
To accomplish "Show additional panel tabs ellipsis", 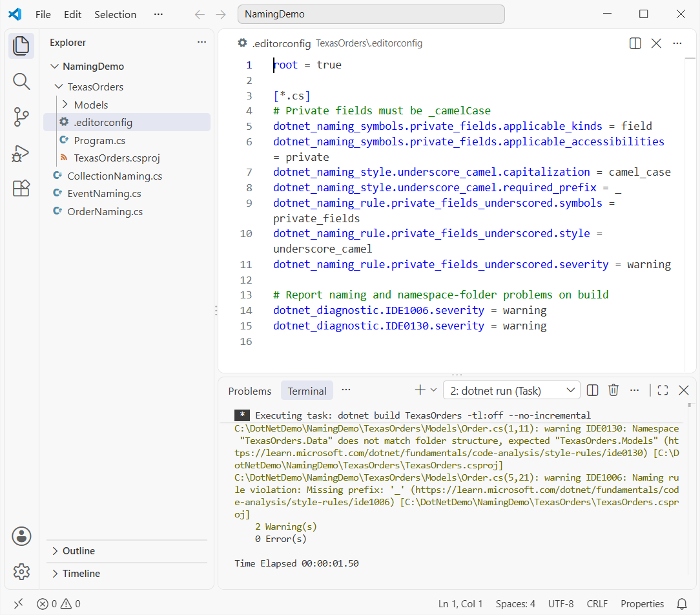I will click(346, 390).
